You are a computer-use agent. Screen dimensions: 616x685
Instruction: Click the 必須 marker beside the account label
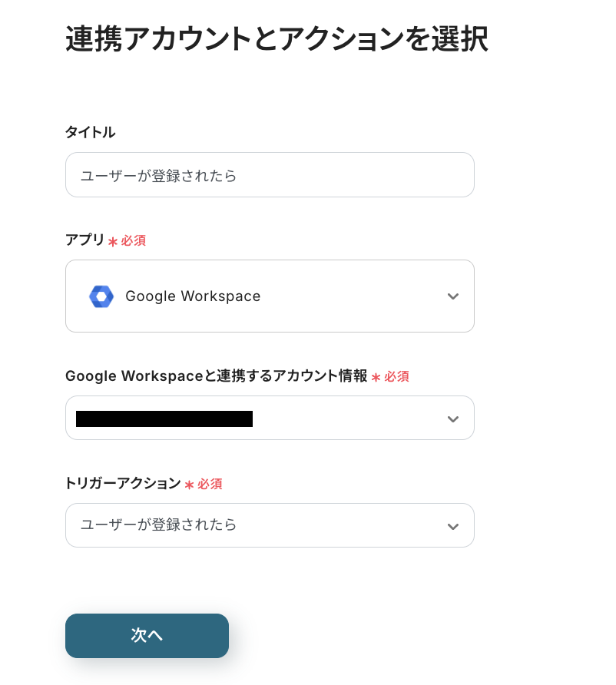[x=396, y=377]
